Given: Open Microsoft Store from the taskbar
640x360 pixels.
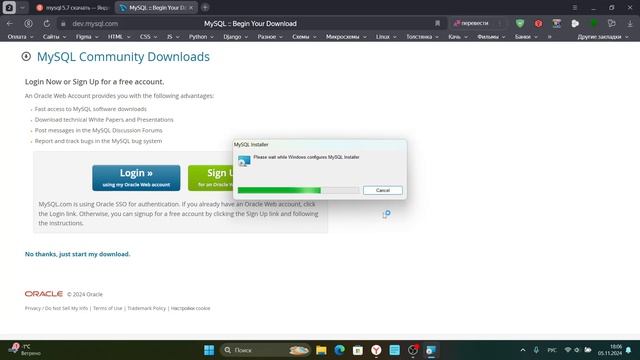Looking at the screenshot, I should 358,350.
